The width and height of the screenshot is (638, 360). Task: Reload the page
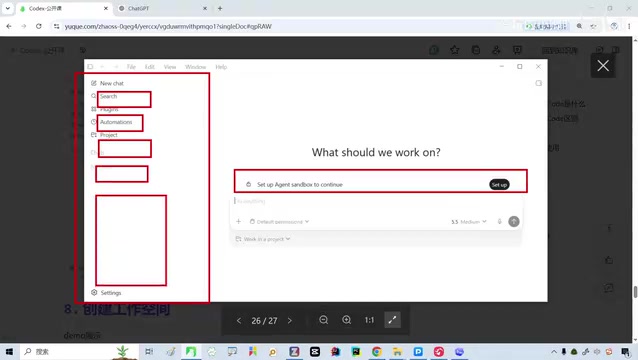[x=39, y=26]
